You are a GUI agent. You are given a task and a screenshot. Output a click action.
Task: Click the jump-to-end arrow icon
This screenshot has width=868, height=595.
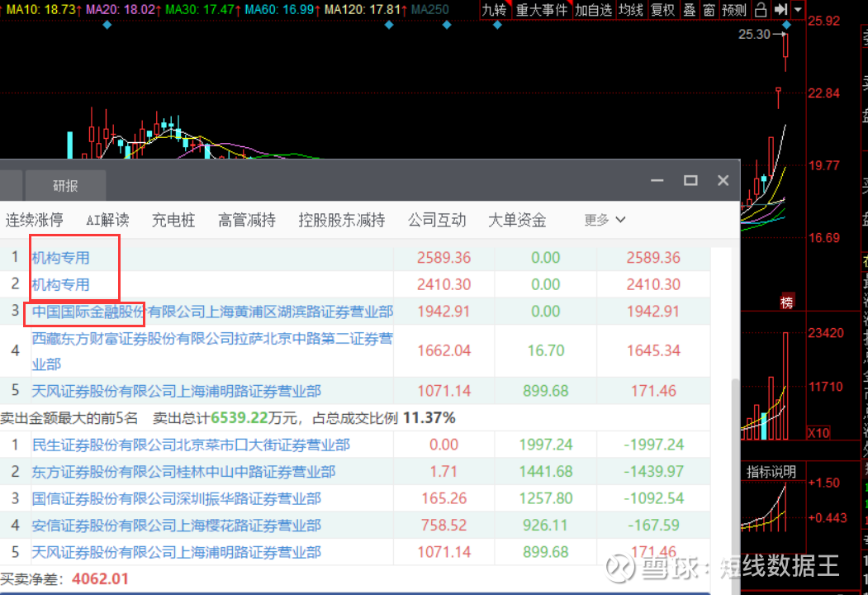(780, 9)
